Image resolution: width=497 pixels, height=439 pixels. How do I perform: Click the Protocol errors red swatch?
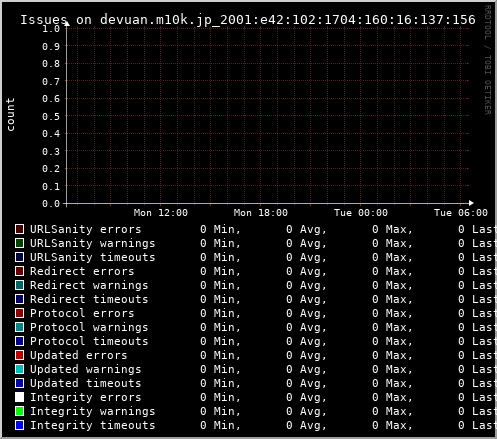coord(19,313)
